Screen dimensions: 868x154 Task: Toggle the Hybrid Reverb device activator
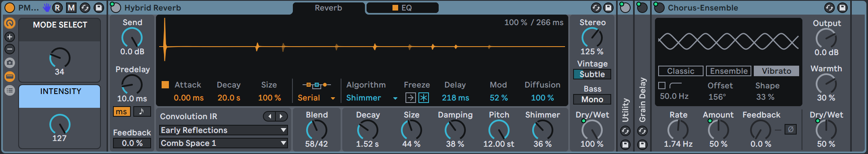coord(116,8)
